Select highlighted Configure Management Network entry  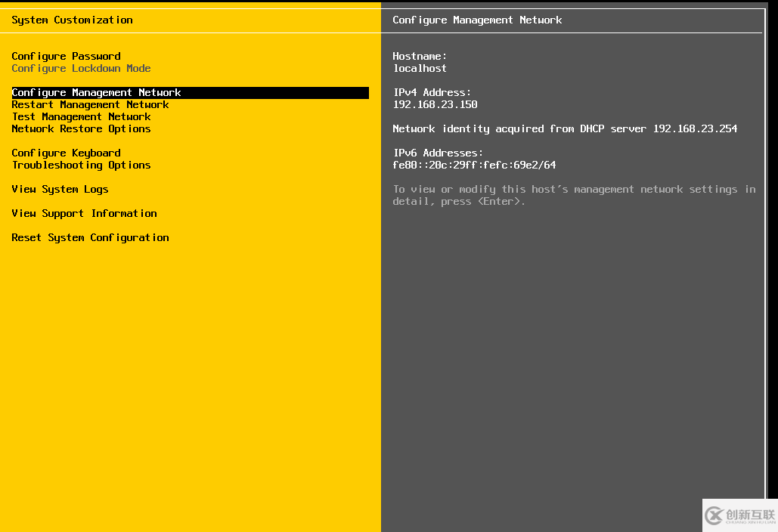click(190, 93)
